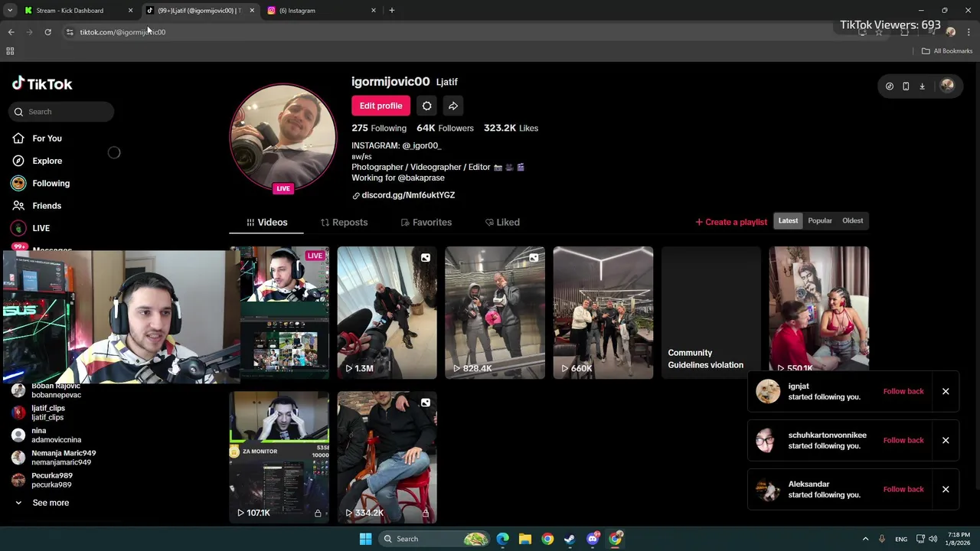Open the Chrome tab search dropdown
The image size is (980, 551).
pyautogui.click(x=10, y=11)
